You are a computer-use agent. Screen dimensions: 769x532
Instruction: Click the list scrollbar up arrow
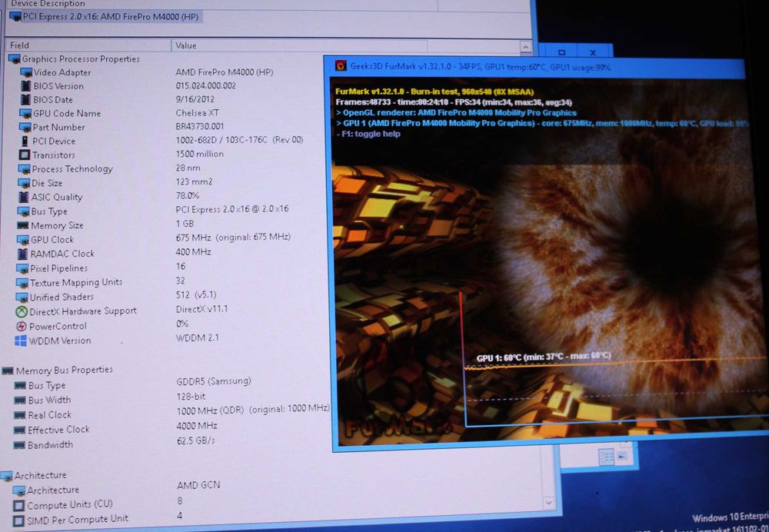pyautogui.click(x=525, y=47)
